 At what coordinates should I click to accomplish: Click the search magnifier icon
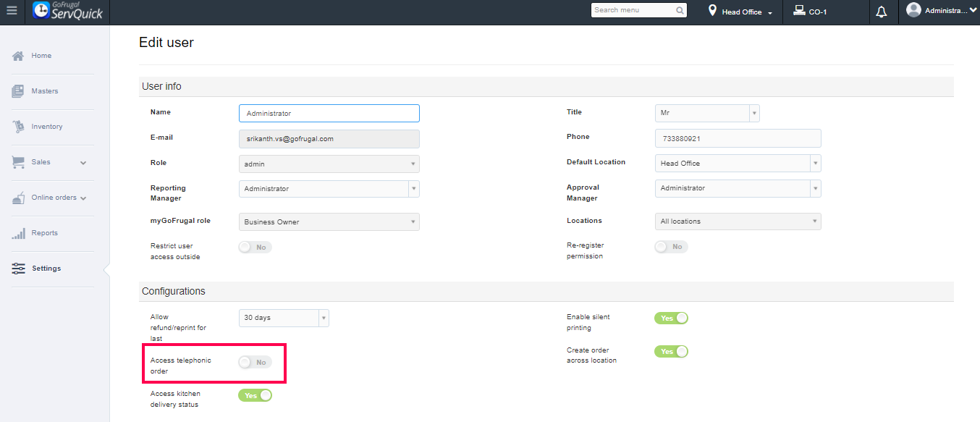(680, 11)
